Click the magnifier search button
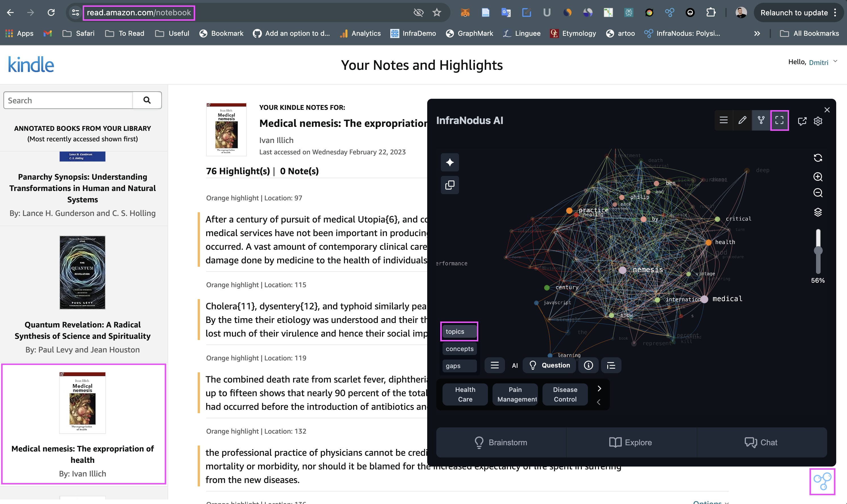 [147, 100]
